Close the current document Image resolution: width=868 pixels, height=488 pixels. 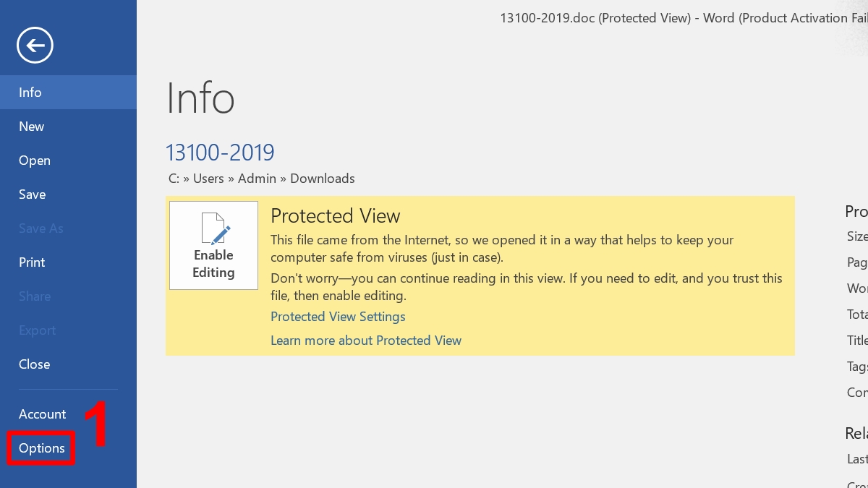(x=34, y=364)
